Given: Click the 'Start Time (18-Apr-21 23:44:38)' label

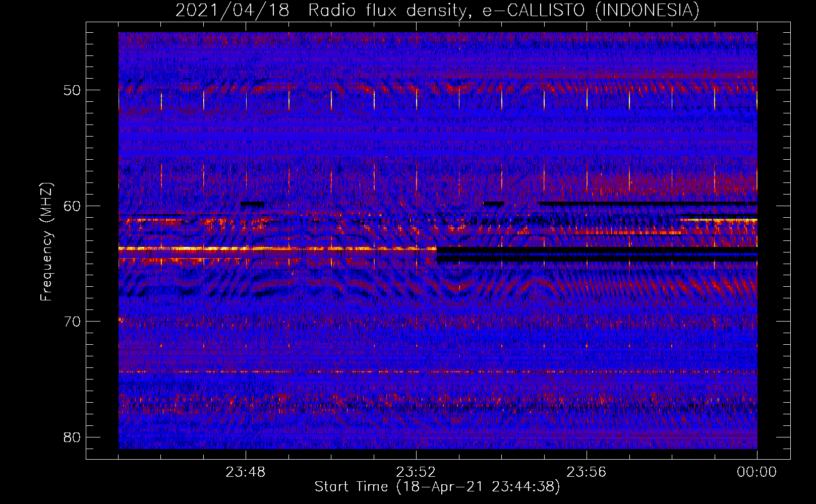Looking at the screenshot, I should (437, 487).
